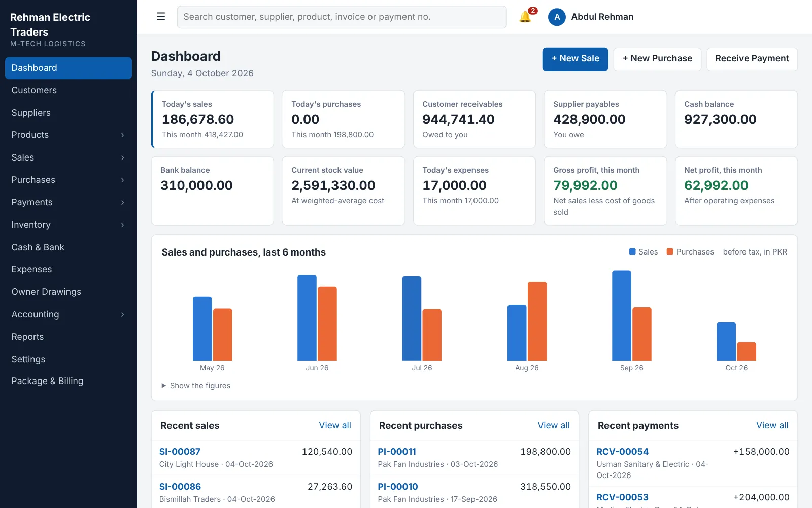Click the blue Sales legend swatch

pyautogui.click(x=632, y=251)
